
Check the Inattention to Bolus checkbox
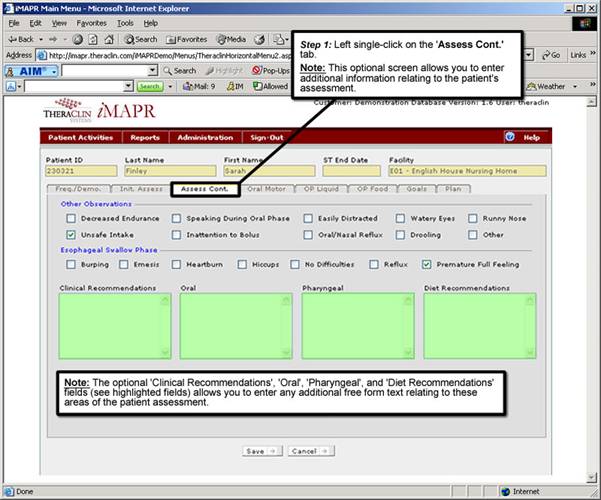[176, 234]
